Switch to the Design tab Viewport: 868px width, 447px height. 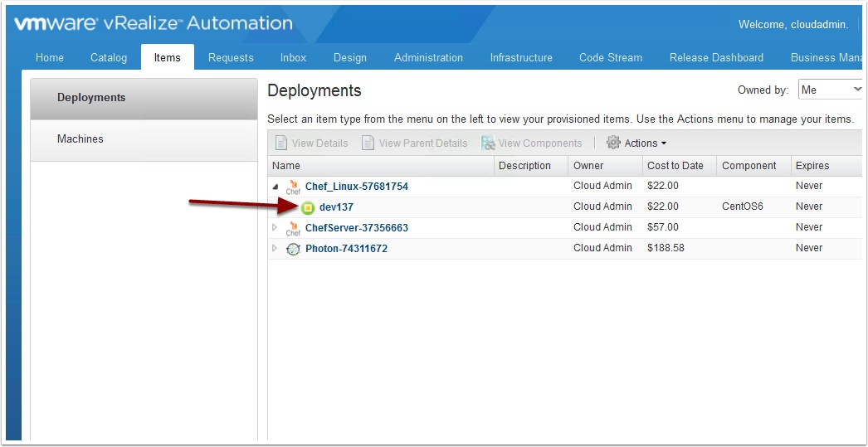click(x=350, y=57)
